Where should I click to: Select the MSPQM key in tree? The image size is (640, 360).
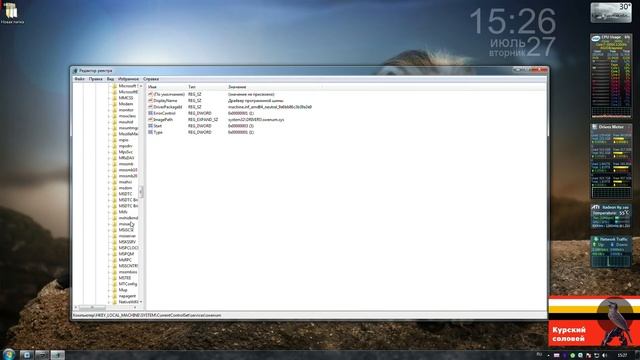pyautogui.click(x=126, y=254)
